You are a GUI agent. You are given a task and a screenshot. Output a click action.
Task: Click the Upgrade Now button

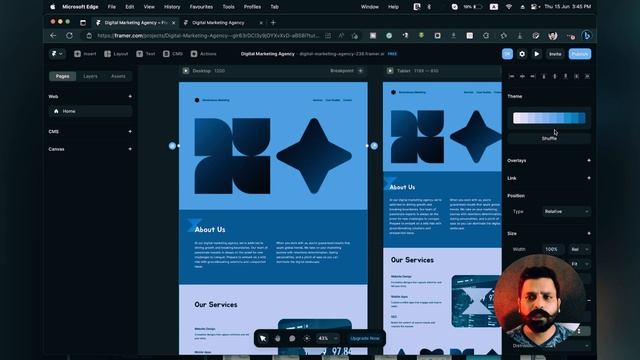[364, 338]
